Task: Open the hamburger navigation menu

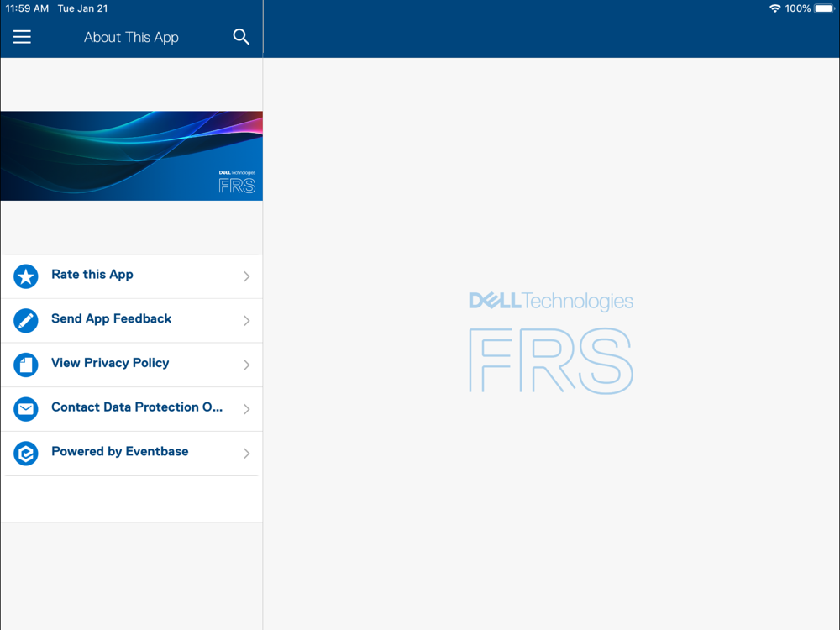Action: 22,37
